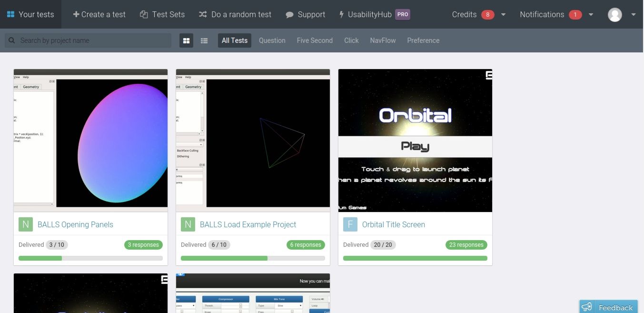Open Test Sets via its copy icon
The width and height of the screenshot is (644, 313).
[x=143, y=14]
